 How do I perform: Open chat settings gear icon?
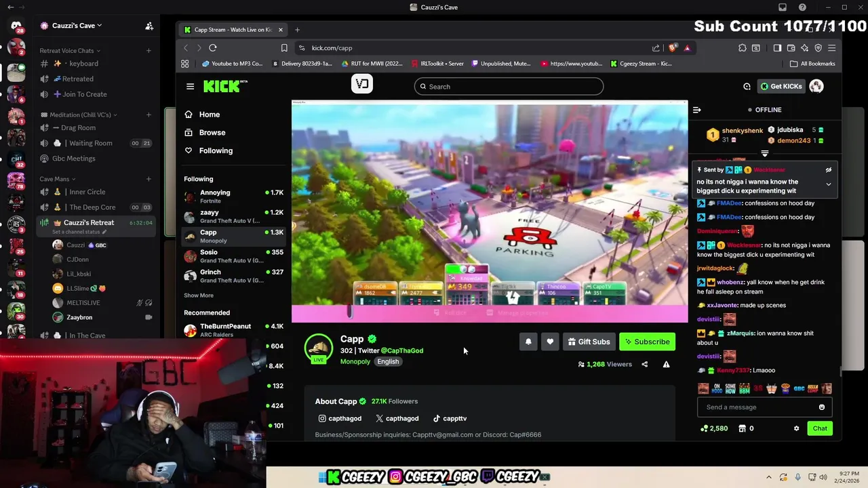coord(797,428)
